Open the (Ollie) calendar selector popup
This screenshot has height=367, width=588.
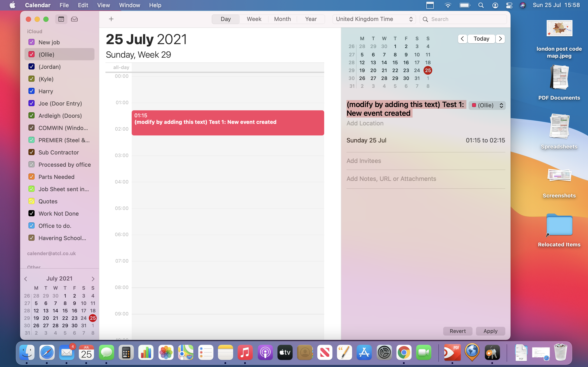pos(487,105)
